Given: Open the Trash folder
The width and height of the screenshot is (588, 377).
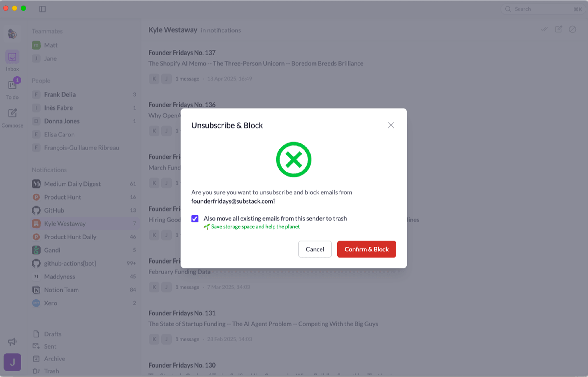Looking at the screenshot, I should (x=51, y=371).
